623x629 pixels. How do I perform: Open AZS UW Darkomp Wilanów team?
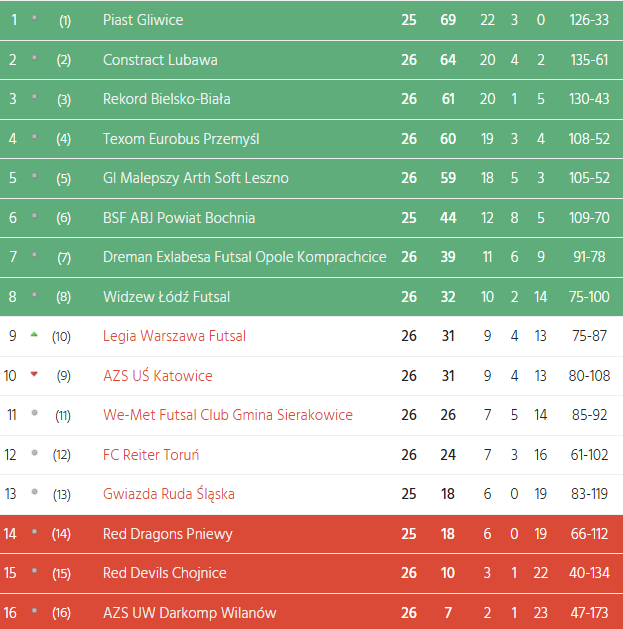[190, 613]
